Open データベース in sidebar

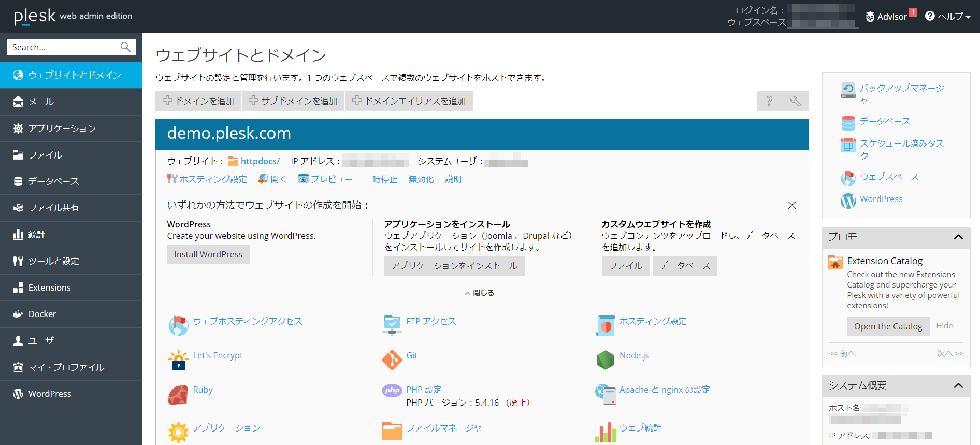pyautogui.click(x=71, y=181)
